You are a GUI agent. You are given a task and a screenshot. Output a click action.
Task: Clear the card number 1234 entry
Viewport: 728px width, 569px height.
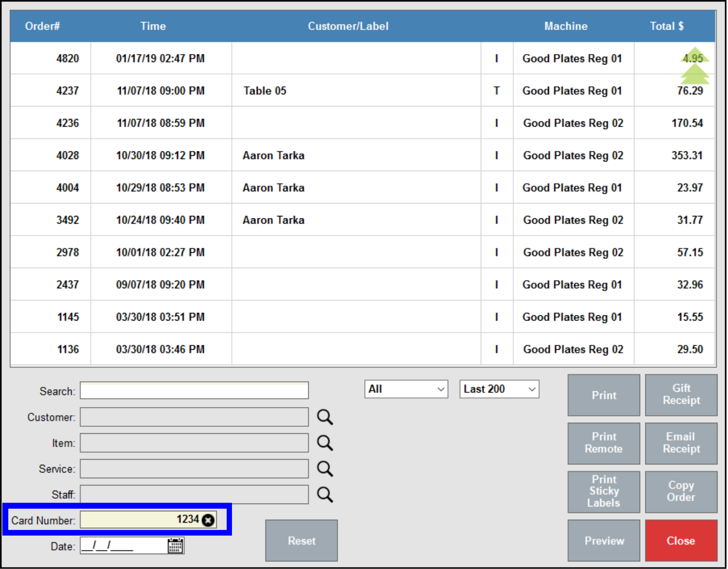click(x=208, y=520)
